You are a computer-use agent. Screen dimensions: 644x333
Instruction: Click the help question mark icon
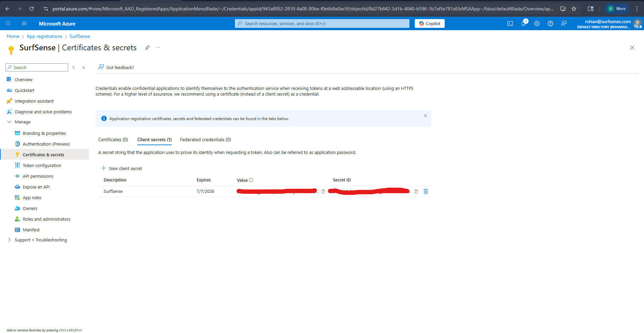[550, 23]
